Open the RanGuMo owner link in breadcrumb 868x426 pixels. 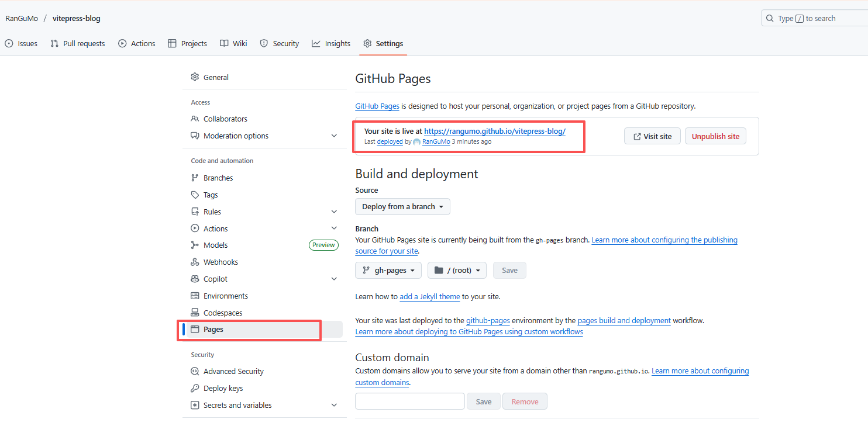22,18
